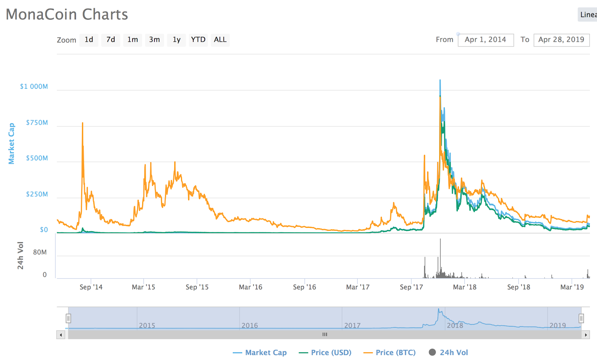Viewport: 597px width, 364px height.
Task: Grab the left navigator range handle
Action: tap(68, 318)
